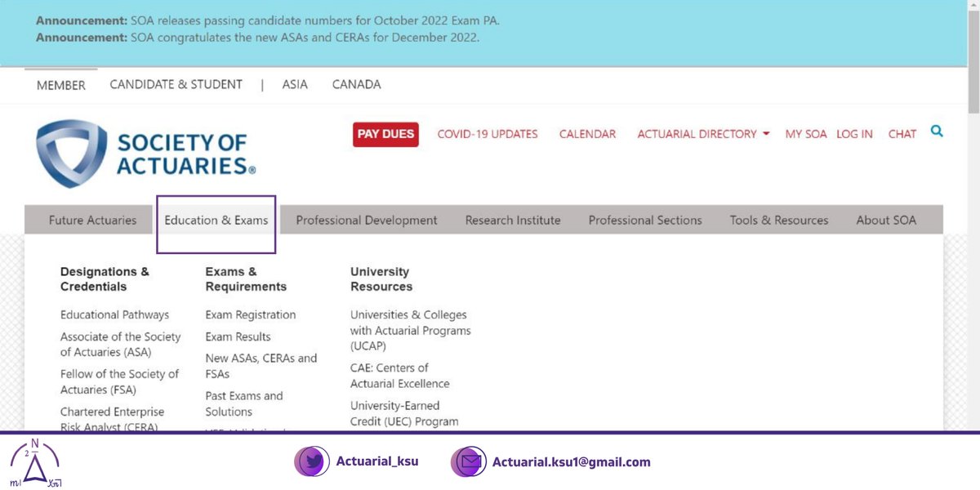Open the COVID-19 UPDATES link

tap(488, 134)
